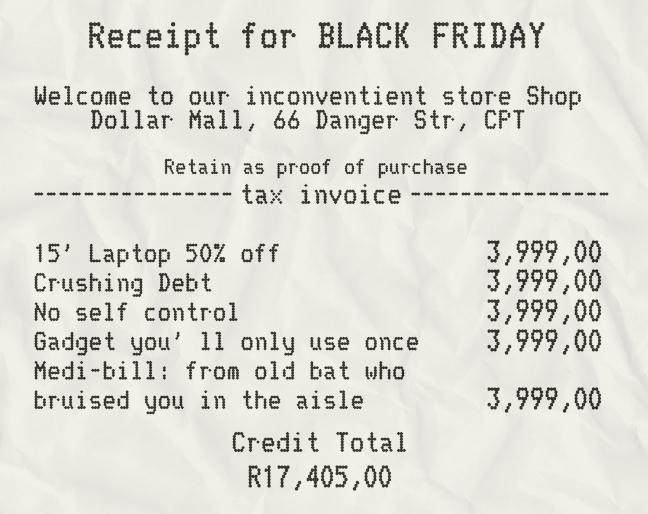Click the price beside the Gadget item
Image resolution: width=648 pixels, height=514 pixels.
tap(544, 342)
